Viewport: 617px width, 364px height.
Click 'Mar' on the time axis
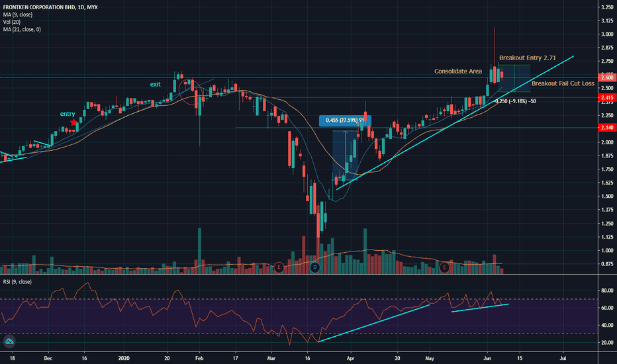[x=271, y=358]
